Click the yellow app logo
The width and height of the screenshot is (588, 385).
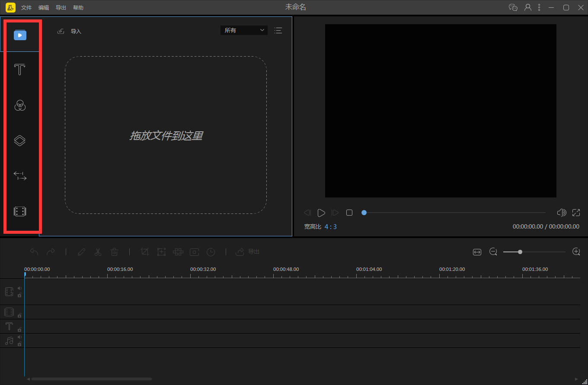coord(10,7)
